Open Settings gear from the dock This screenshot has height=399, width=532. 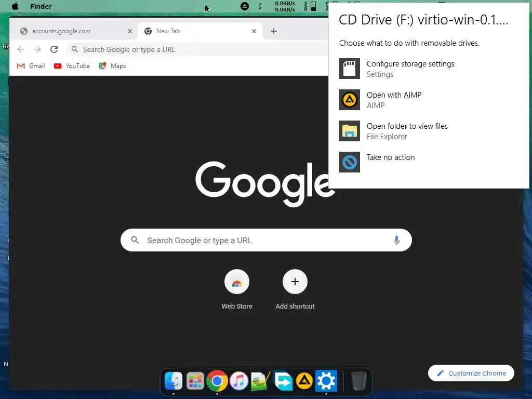326,381
